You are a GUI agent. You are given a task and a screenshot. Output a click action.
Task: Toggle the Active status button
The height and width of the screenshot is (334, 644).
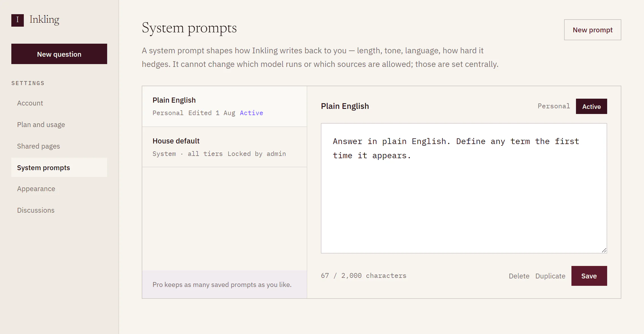[591, 106]
